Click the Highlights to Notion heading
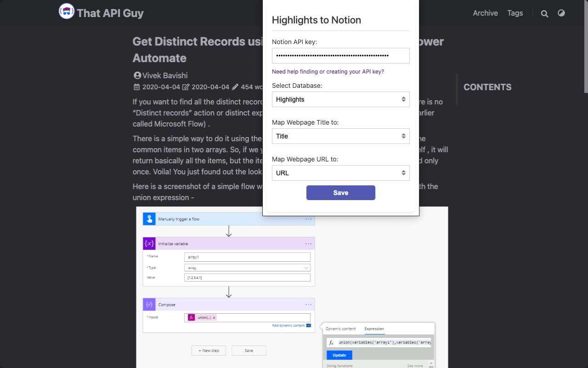588x368 pixels. click(x=317, y=20)
